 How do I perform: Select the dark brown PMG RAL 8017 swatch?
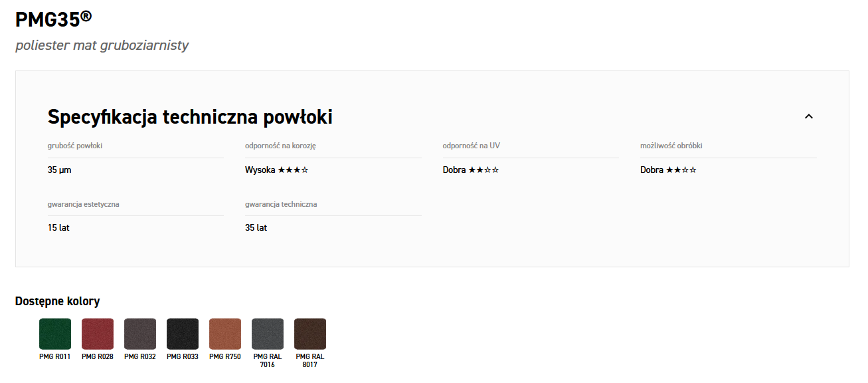point(310,334)
